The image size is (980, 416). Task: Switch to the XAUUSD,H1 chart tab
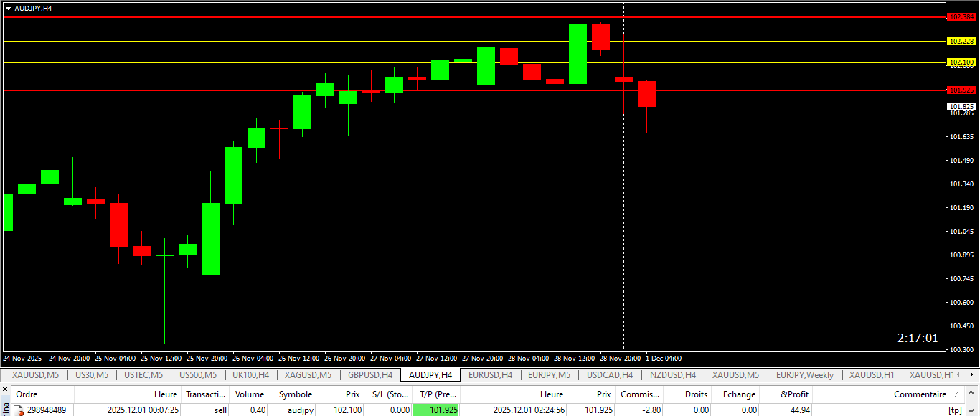872,375
